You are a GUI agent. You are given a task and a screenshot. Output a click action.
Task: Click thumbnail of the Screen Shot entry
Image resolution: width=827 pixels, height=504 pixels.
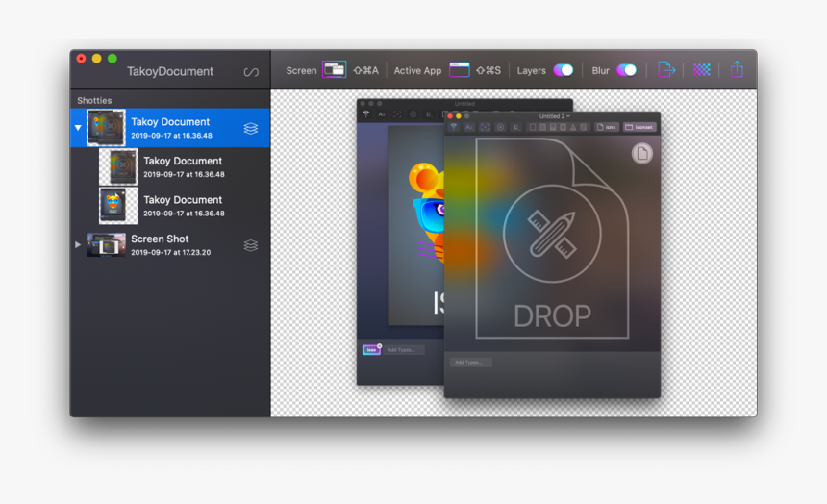coord(106,245)
